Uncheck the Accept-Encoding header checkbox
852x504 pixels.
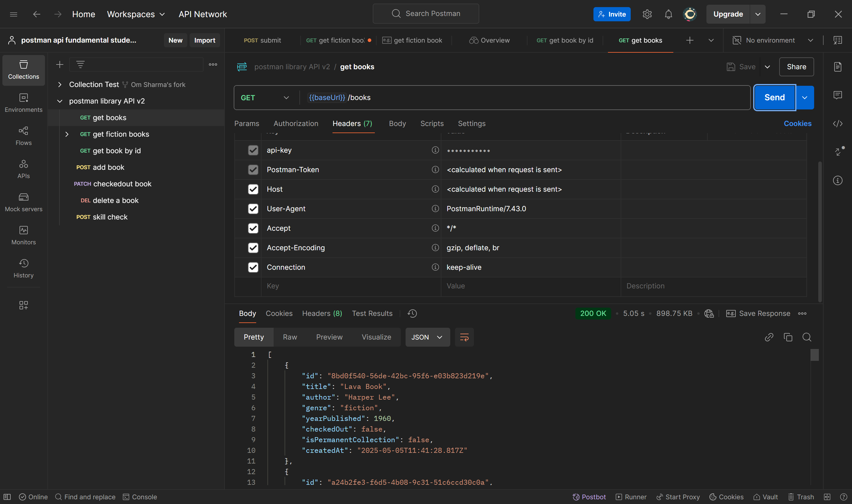point(253,248)
